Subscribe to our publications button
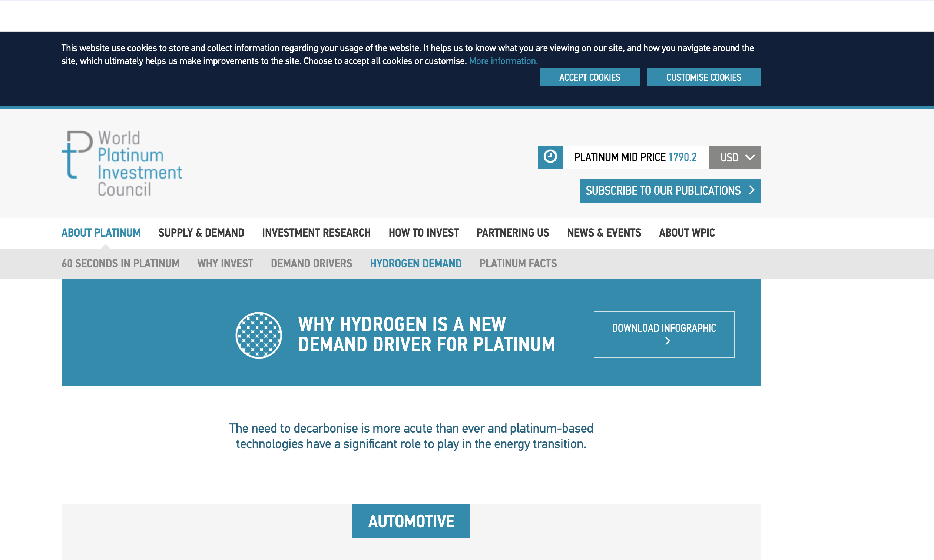The image size is (934, 560). click(x=670, y=191)
